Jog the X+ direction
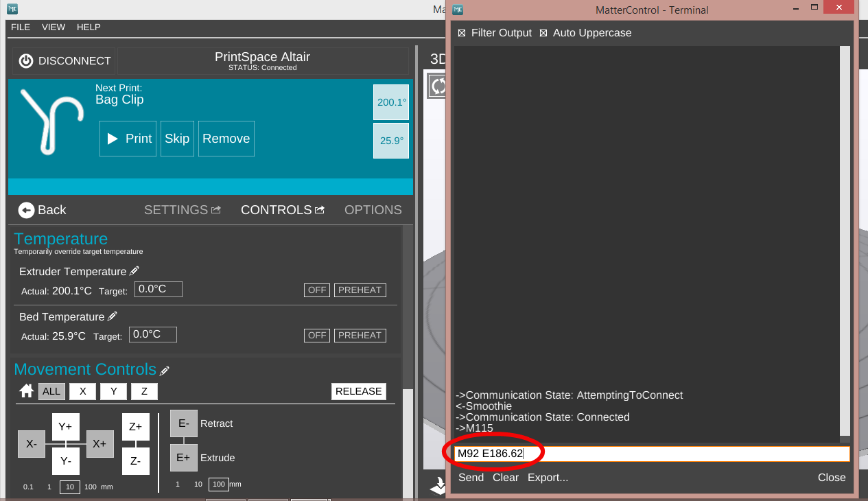The width and height of the screenshot is (868, 501). pos(99,444)
